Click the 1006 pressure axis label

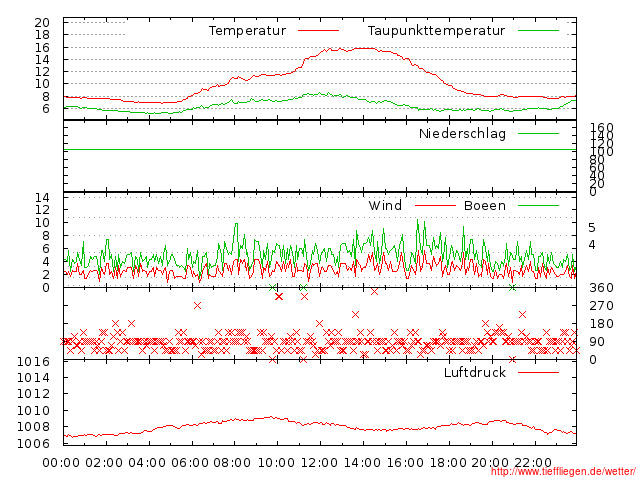pos(33,443)
